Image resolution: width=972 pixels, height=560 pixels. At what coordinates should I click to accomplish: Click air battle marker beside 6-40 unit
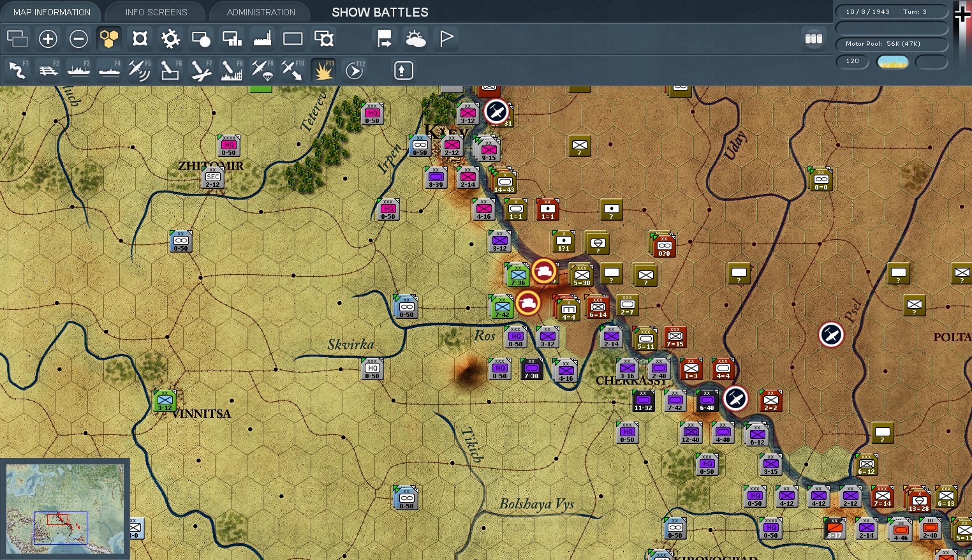click(x=735, y=399)
